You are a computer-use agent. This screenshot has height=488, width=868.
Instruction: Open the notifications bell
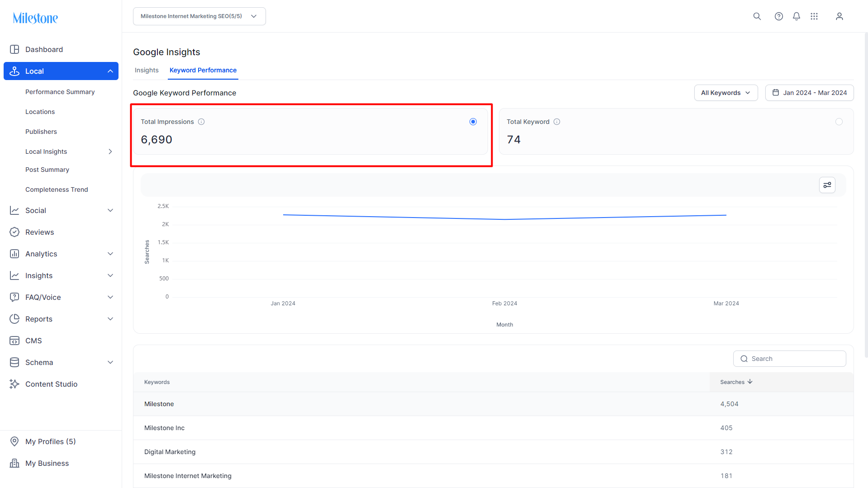pos(796,16)
